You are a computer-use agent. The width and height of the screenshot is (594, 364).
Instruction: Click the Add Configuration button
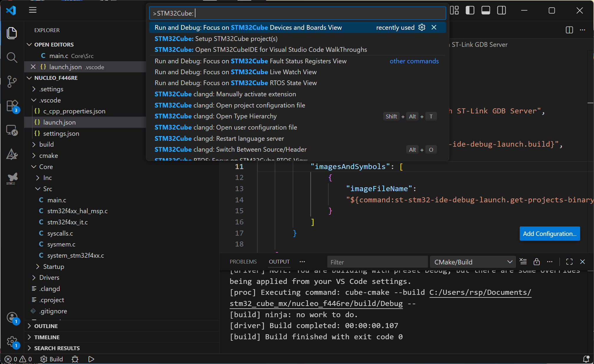(549, 234)
